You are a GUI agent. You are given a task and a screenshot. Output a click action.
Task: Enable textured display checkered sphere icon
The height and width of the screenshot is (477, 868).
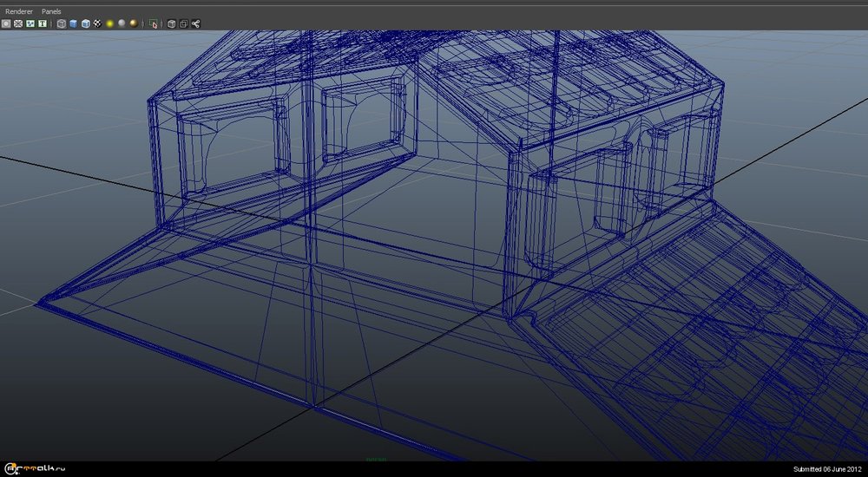click(98, 24)
